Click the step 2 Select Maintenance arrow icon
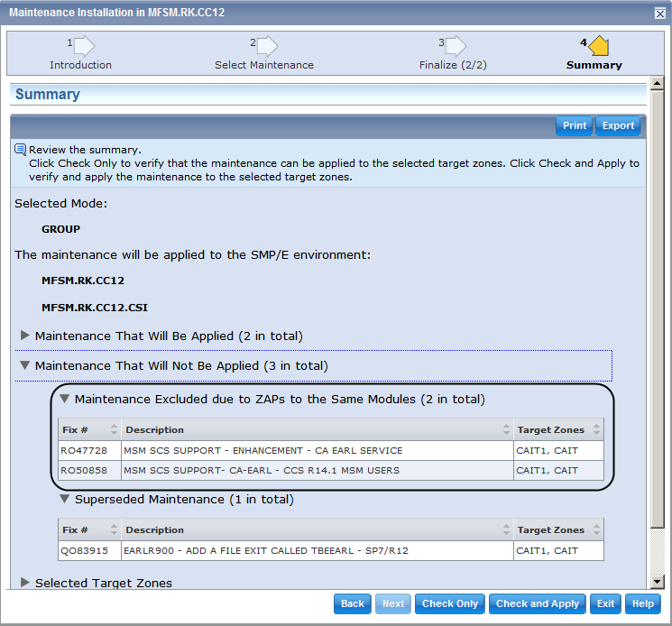This screenshot has width=672, height=626. 267,46
